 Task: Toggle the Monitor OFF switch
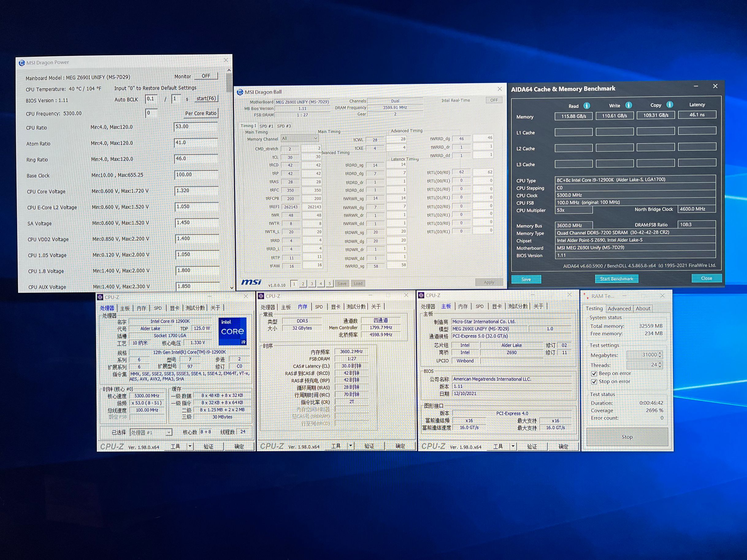tap(206, 76)
